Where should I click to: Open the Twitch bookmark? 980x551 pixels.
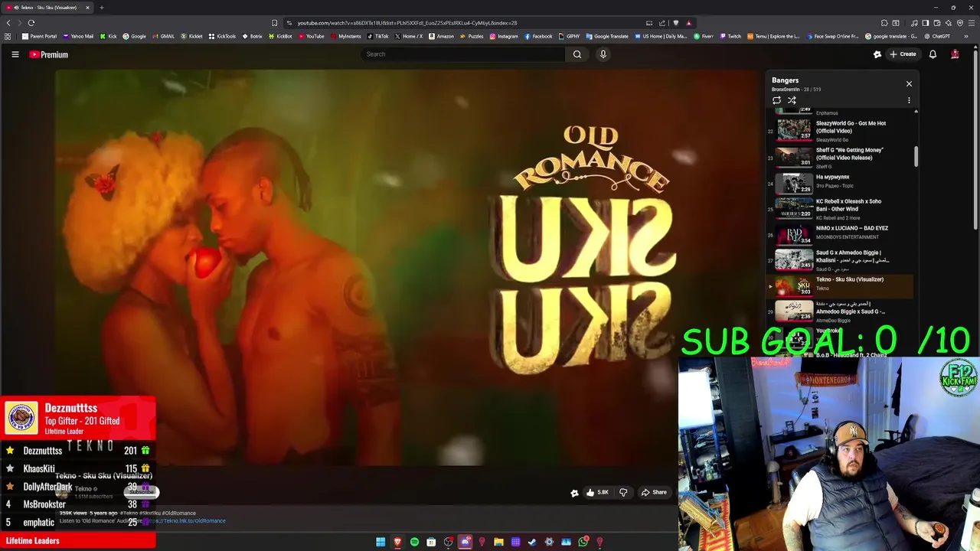click(730, 36)
